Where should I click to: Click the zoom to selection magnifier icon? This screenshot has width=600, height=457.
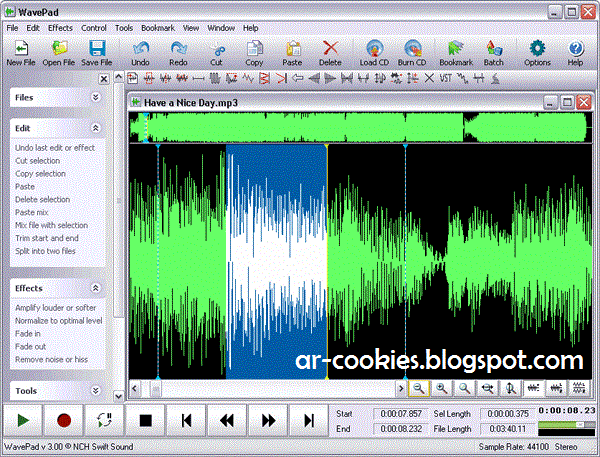(465, 388)
